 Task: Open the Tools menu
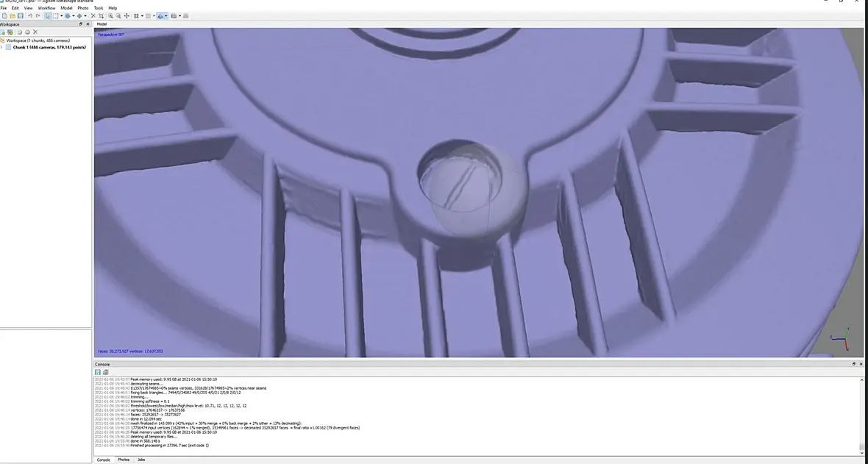coord(99,8)
